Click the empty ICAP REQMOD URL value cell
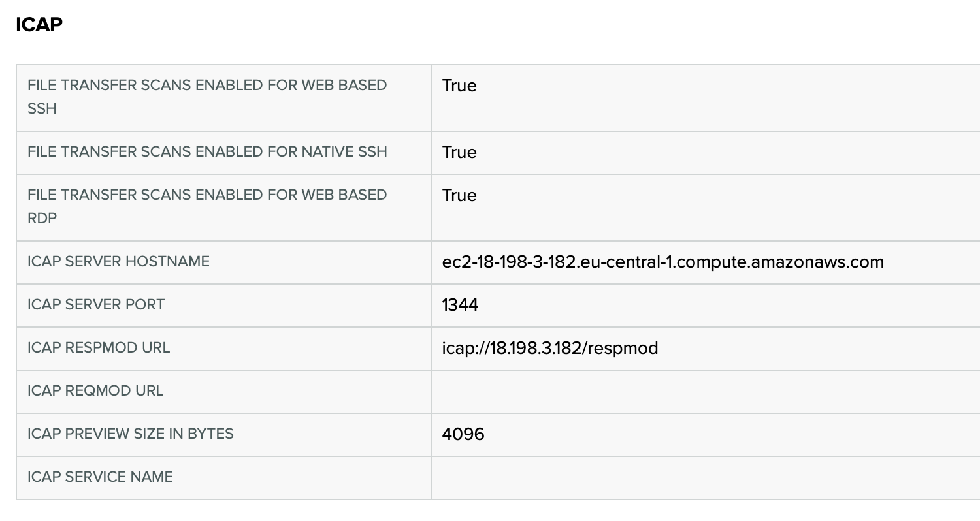 [706, 392]
